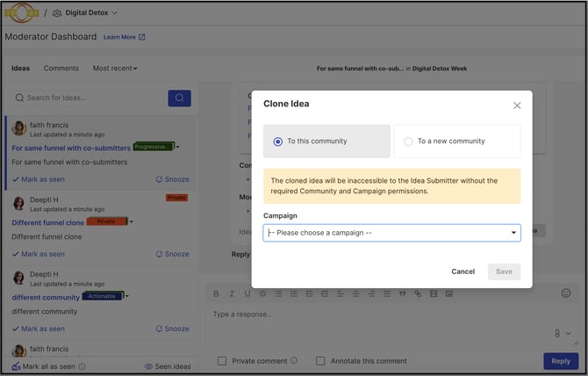Open the Most recent sort dropdown
588x376 pixels.
coord(115,69)
